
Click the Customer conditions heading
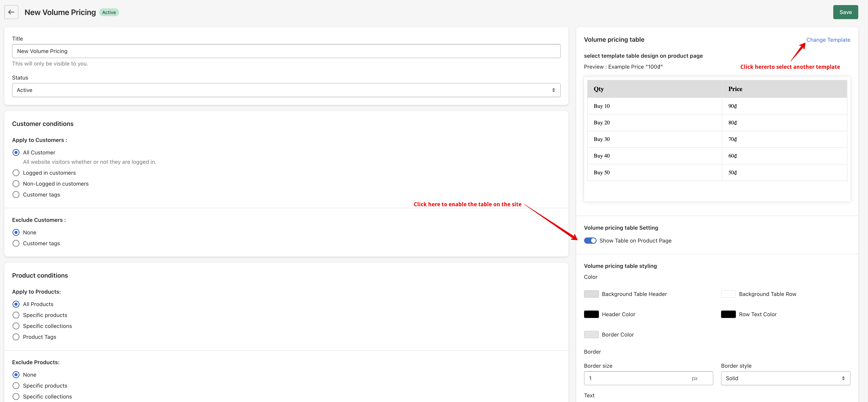pyautogui.click(x=43, y=124)
